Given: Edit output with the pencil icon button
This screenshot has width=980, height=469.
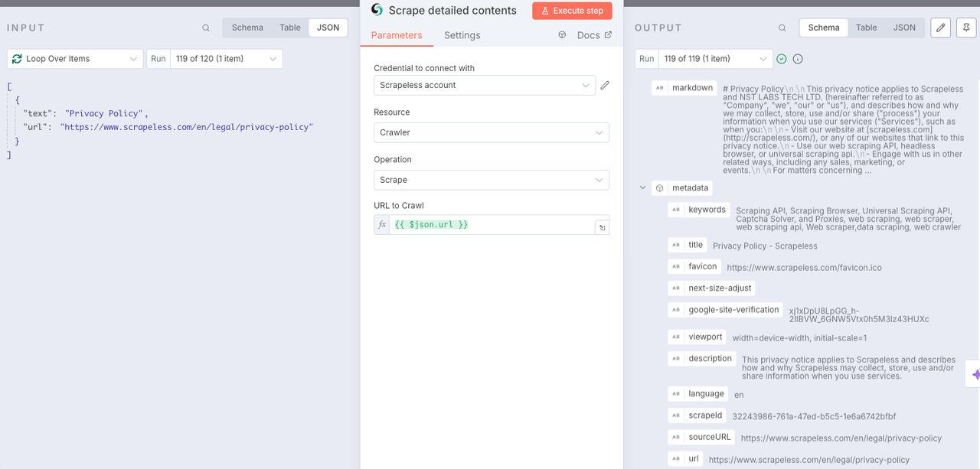Looking at the screenshot, I should pos(941,28).
